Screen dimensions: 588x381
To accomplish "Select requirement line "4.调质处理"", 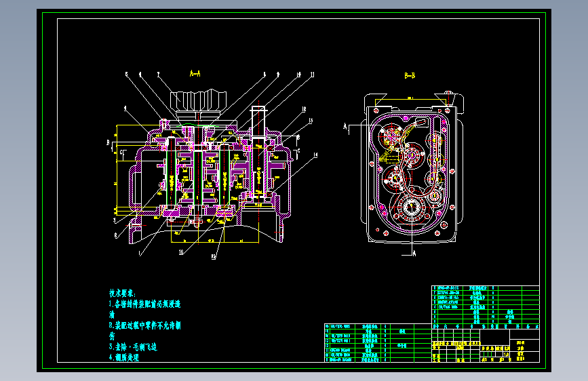I will point(123,357).
